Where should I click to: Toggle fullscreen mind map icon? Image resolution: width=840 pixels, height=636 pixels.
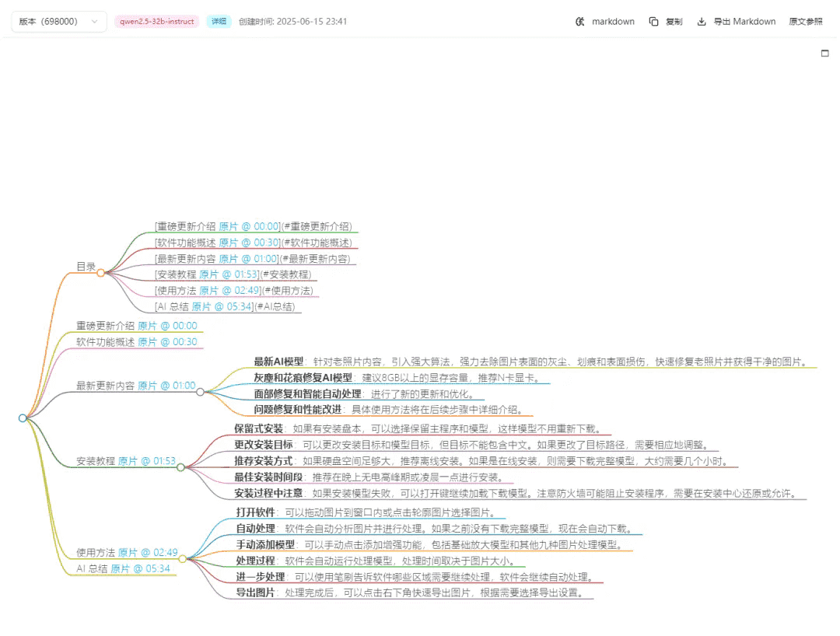(825, 54)
